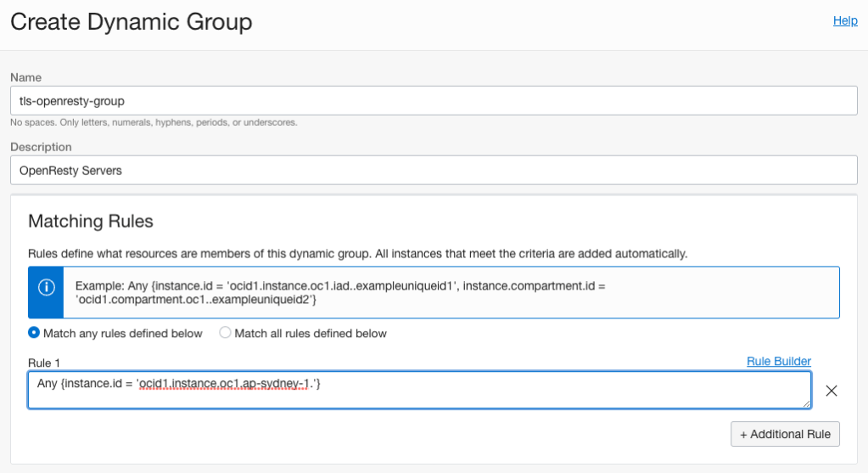
Task: Focus the Description text field
Action: (434, 170)
